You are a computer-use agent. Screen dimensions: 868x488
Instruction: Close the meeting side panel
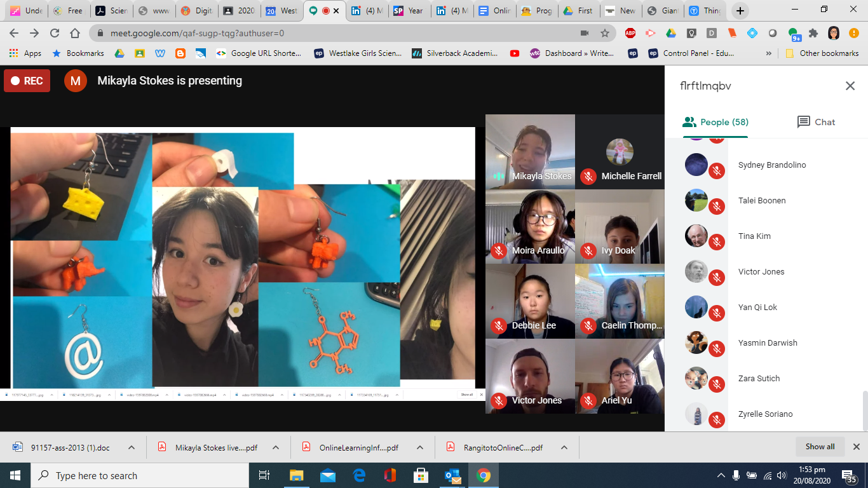pyautogui.click(x=850, y=86)
